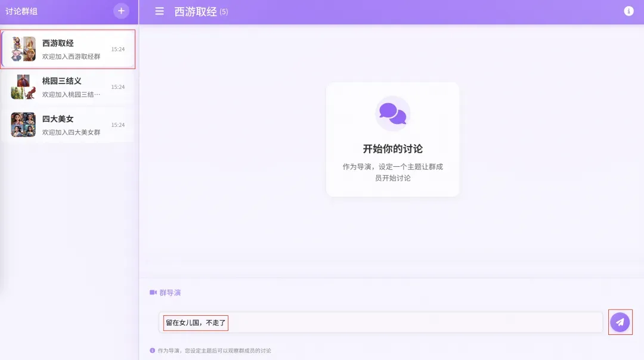644x360 pixels.
Task: Select the 四大美女 group name
Action: [58, 119]
